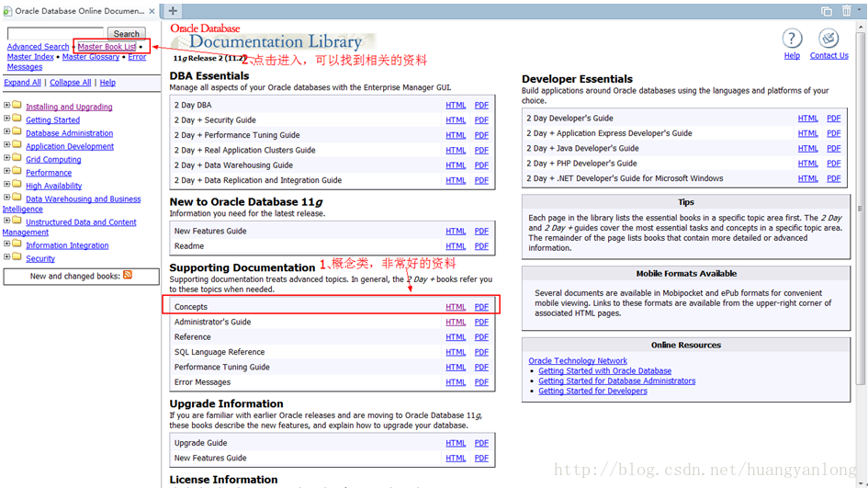Viewport: 868px width, 488px height.
Task: Expand the Performance tree node
Action: point(6,171)
